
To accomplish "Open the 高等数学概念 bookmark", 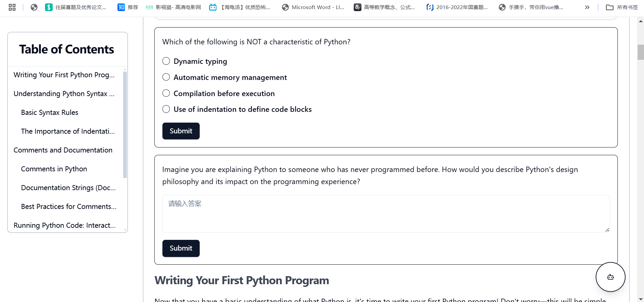I will point(384,7).
